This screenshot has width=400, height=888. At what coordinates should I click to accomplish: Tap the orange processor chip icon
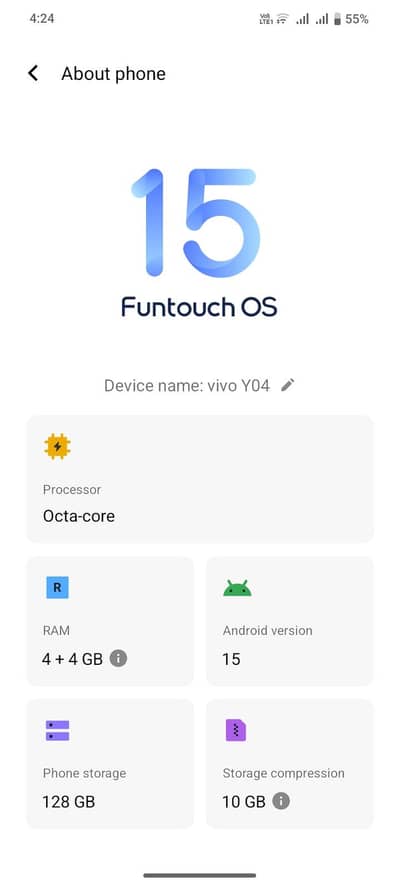pyautogui.click(x=57, y=447)
